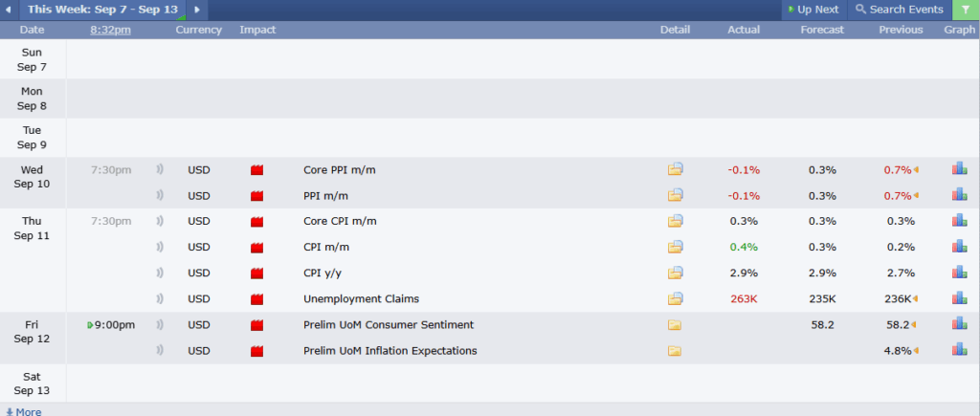Go to previous week using left arrow
Viewport: 980px width, 416px height.
(8, 10)
